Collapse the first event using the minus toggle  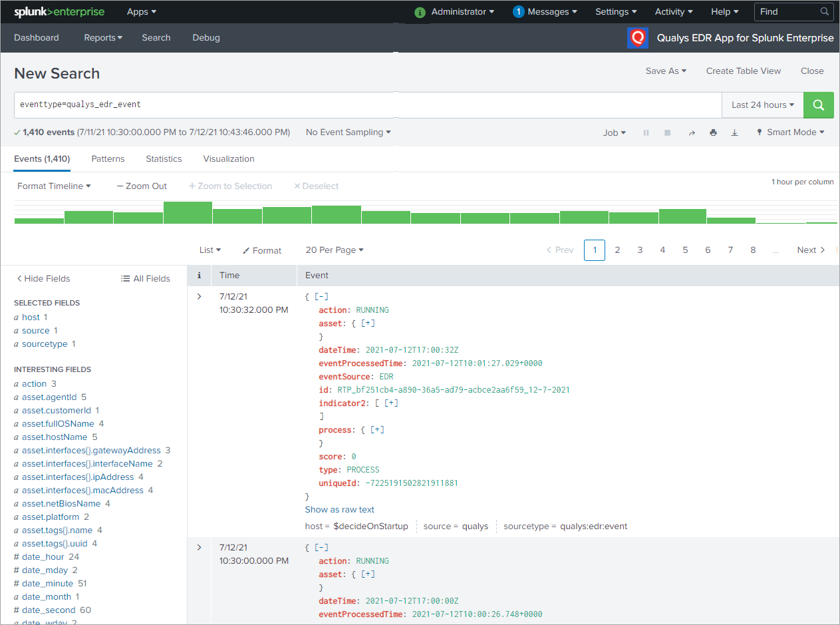[325, 296]
